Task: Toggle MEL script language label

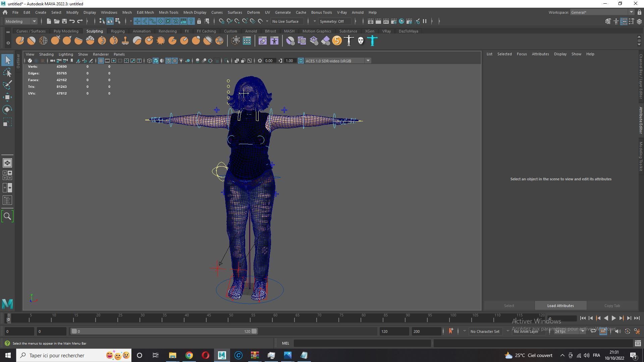Action: (285, 343)
